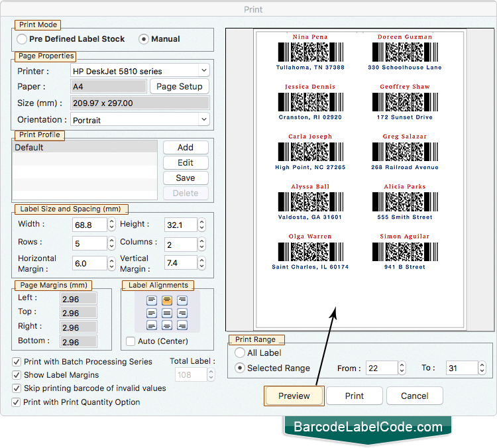
Task: Click the Paper A4 field
Action: pyautogui.click(x=109, y=86)
